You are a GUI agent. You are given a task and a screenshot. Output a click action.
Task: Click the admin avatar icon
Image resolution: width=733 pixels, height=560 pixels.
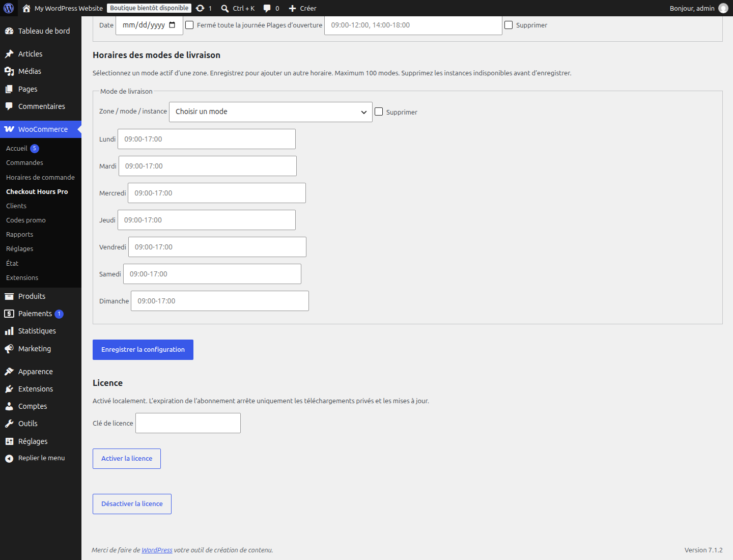[723, 8]
